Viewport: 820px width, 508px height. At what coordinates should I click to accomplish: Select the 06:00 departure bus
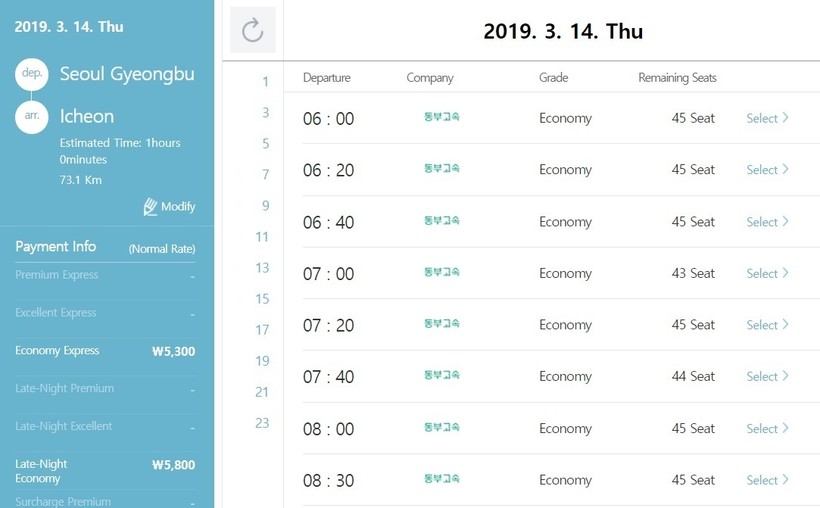click(767, 118)
